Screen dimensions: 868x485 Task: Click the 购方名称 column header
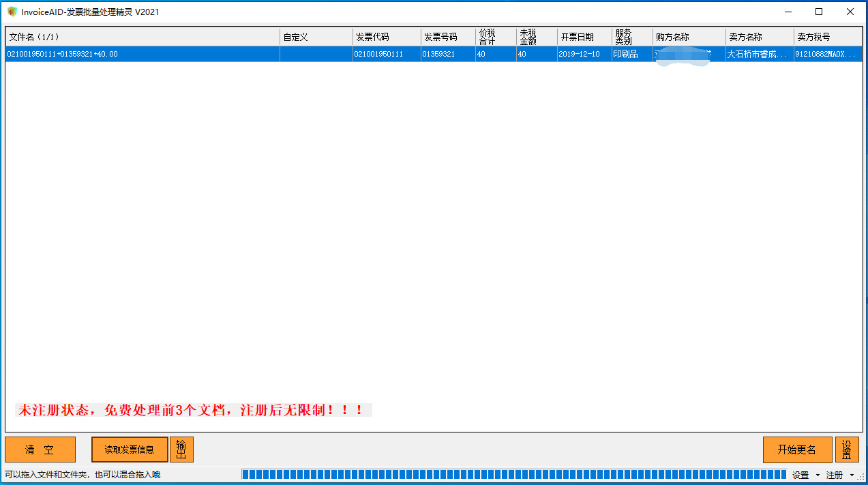pyautogui.click(x=689, y=37)
